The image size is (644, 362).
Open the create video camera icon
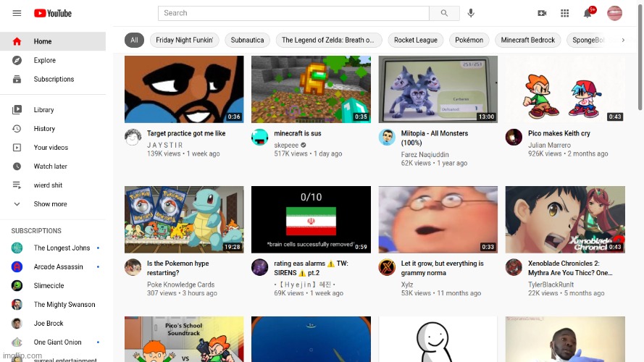pyautogui.click(x=542, y=13)
